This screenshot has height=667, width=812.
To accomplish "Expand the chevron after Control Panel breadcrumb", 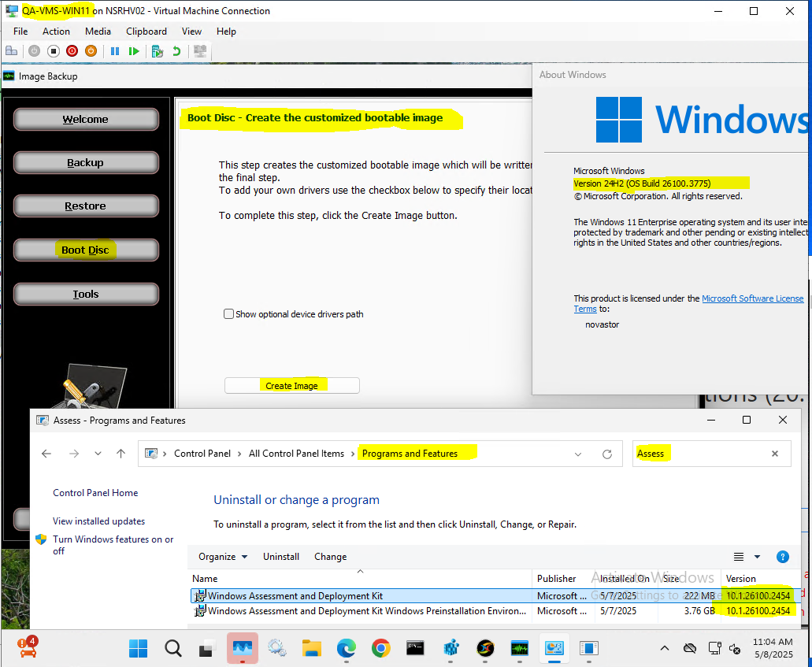I will pos(239,454).
